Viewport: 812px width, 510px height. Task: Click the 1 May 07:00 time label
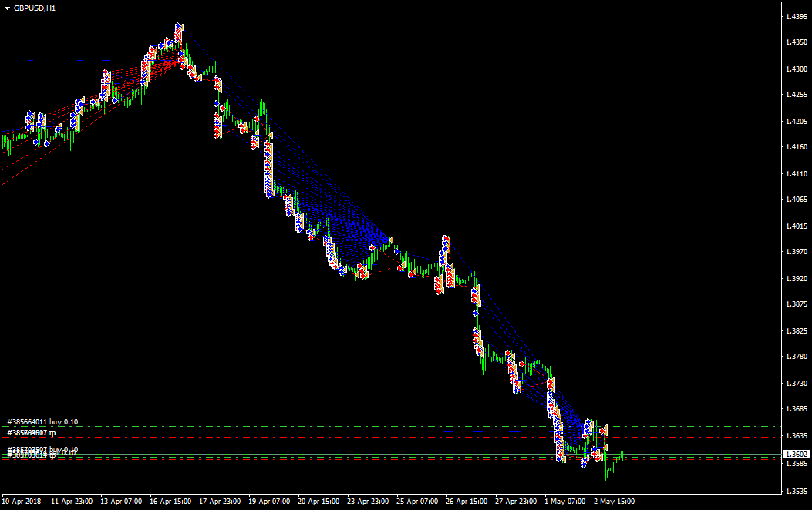pos(565,502)
